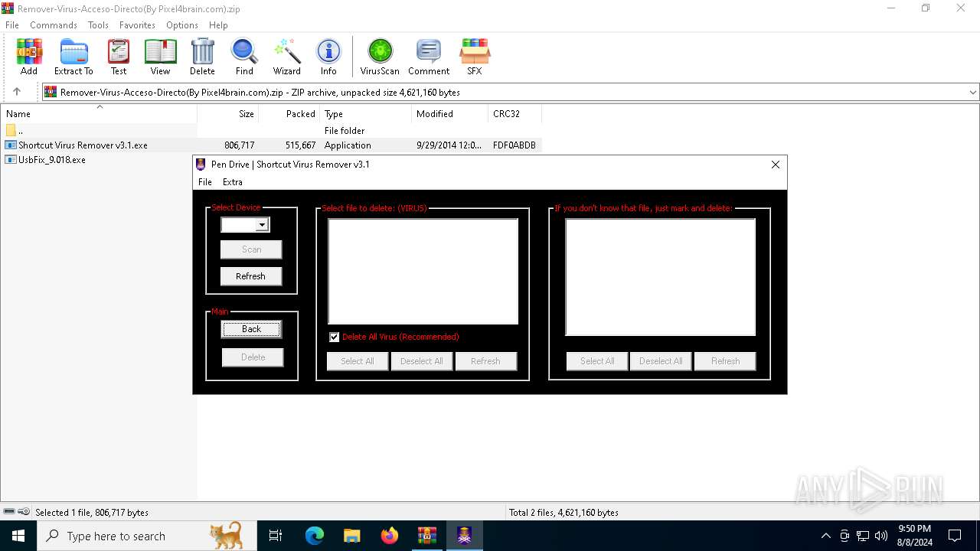Sort by Type column header

click(366, 114)
